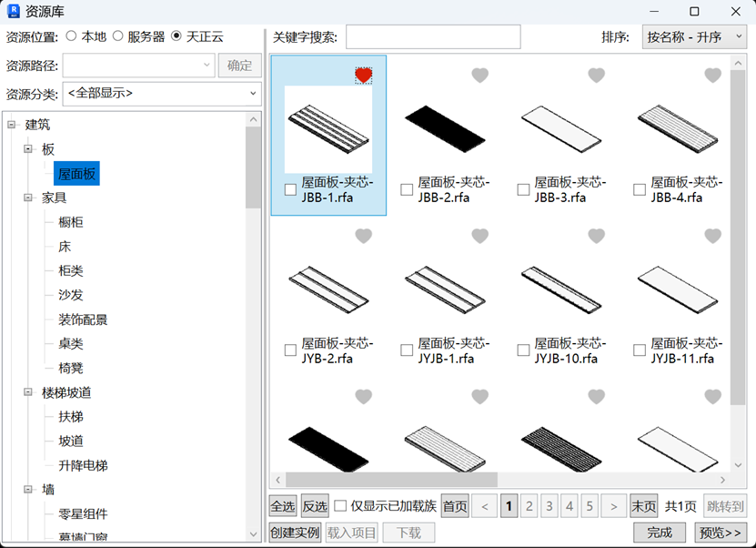Select the 屋面板-夹芯-JBB-4.rfa thumbnail
The width and height of the screenshot is (756, 548).
click(678, 128)
